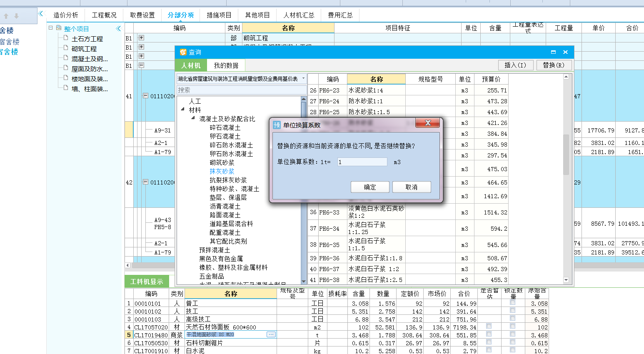This screenshot has width=644, height=354.
Task: Select 人工 node in the query tree
Action: tap(195, 101)
